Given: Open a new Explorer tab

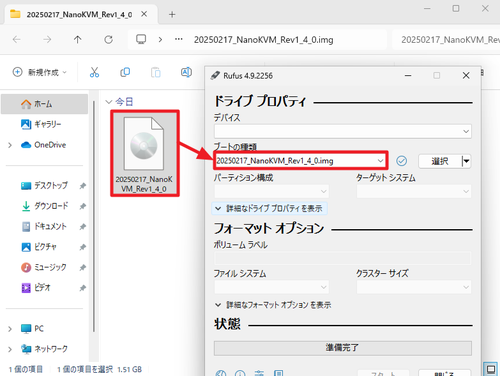Looking at the screenshot, I should [x=172, y=14].
